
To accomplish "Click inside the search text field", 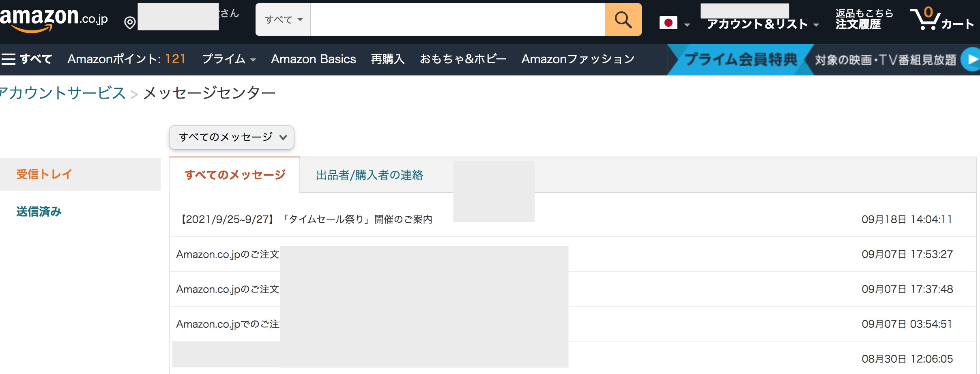I will [457, 20].
